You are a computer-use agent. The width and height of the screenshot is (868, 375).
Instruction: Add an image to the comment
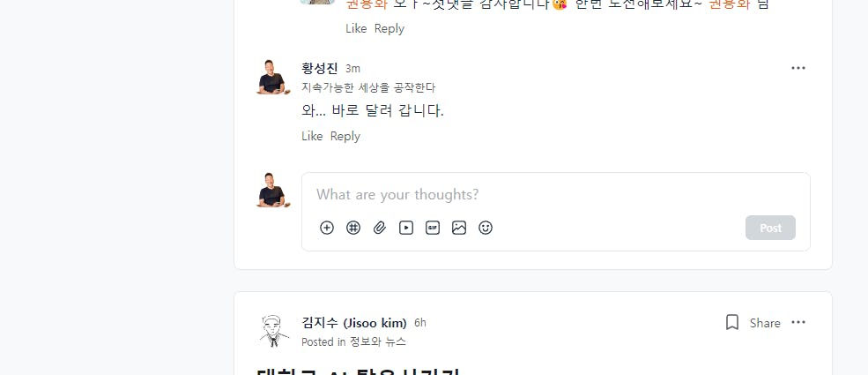click(x=459, y=228)
